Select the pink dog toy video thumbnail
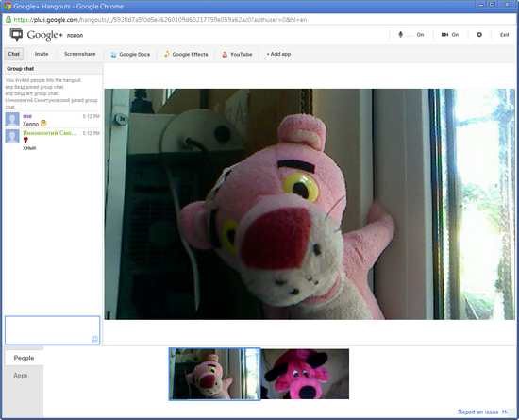Screen dimensions: 519x420 tap(305, 374)
